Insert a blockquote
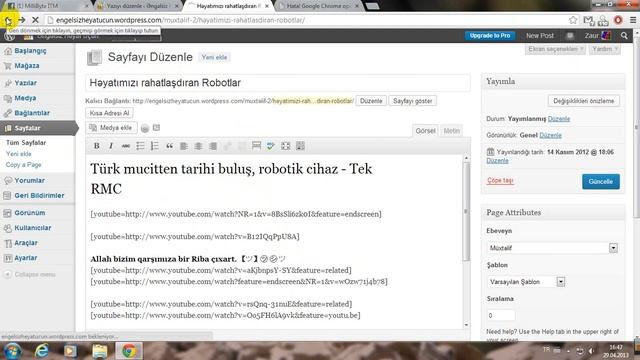This screenshot has height=360, width=640. click(x=169, y=146)
